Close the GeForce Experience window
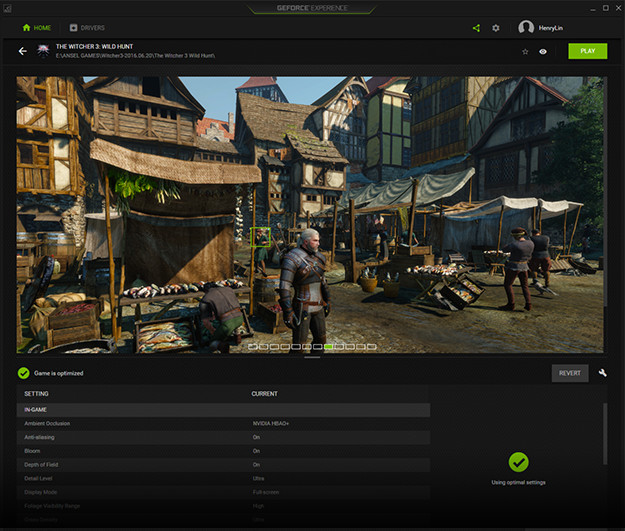 [618, 8]
